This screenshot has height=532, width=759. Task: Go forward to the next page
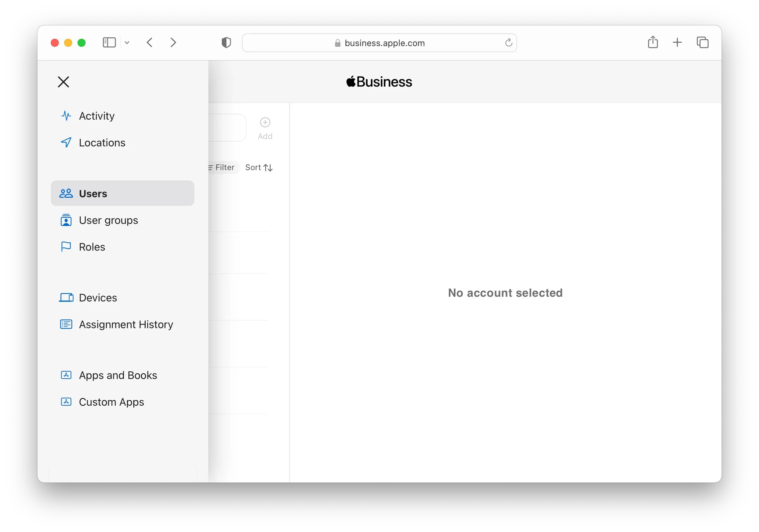(173, 43)
